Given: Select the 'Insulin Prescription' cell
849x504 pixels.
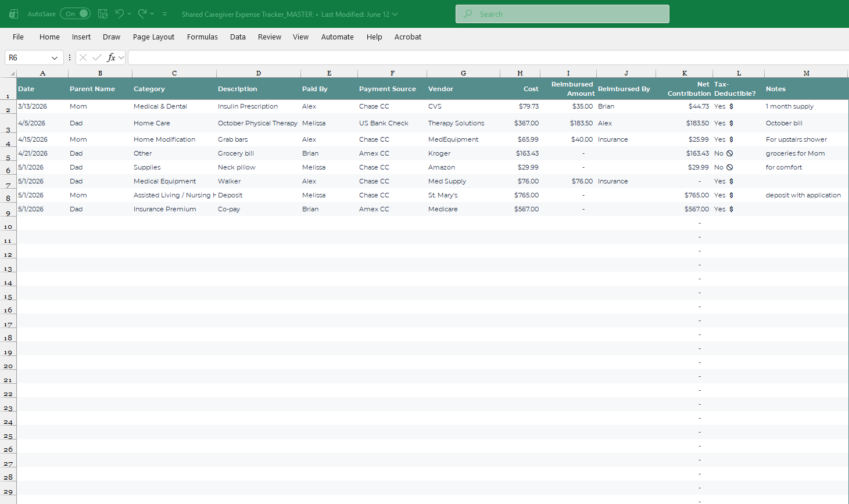Looking at the screenshot, I should point(259,106).
